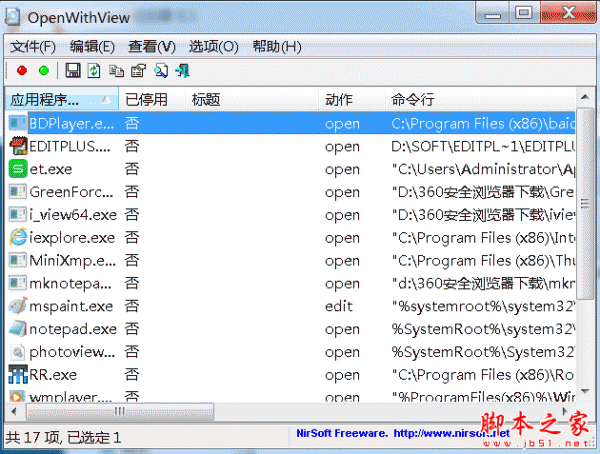Image resolution: width=600 pixels, height=454 pixels.
Task: Click the refresh toolbar icon
Action: (94, 71)
